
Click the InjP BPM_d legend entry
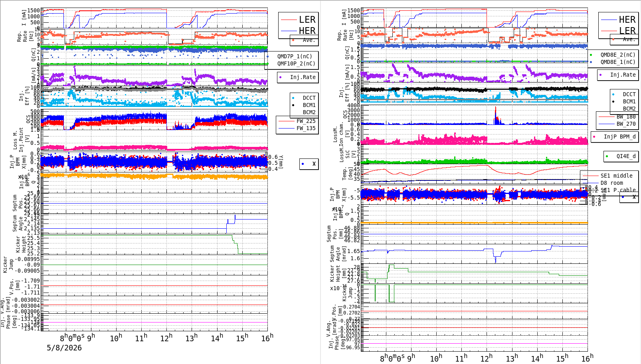[x=619, y=137]
